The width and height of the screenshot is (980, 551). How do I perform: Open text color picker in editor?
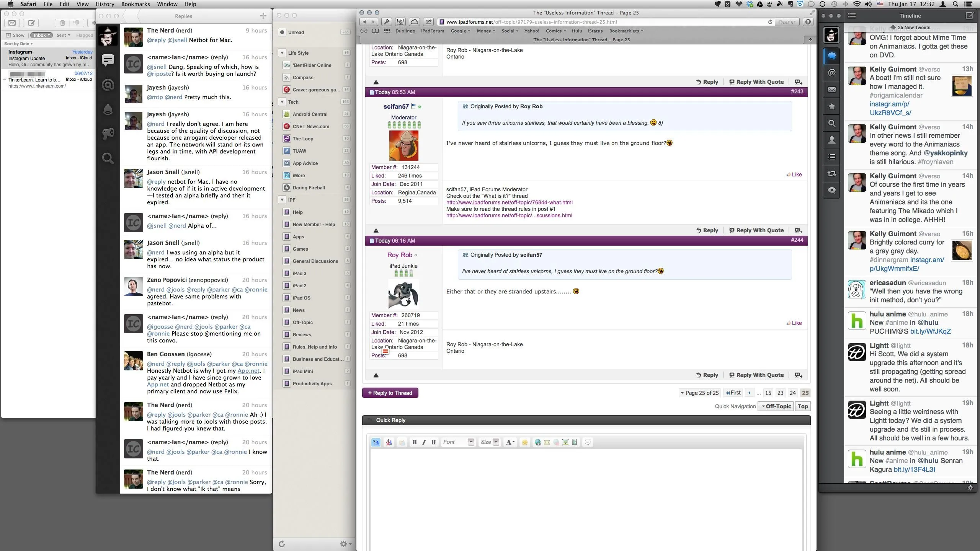click(x=510, y=442)
